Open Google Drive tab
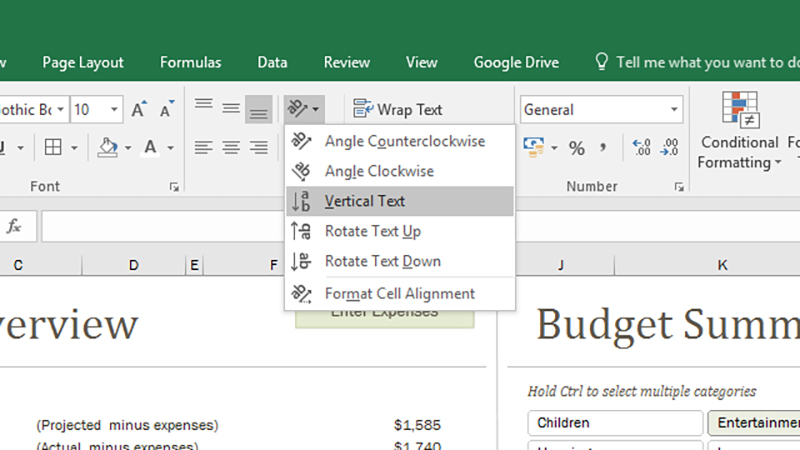800x450 pixels. (516, 62)
